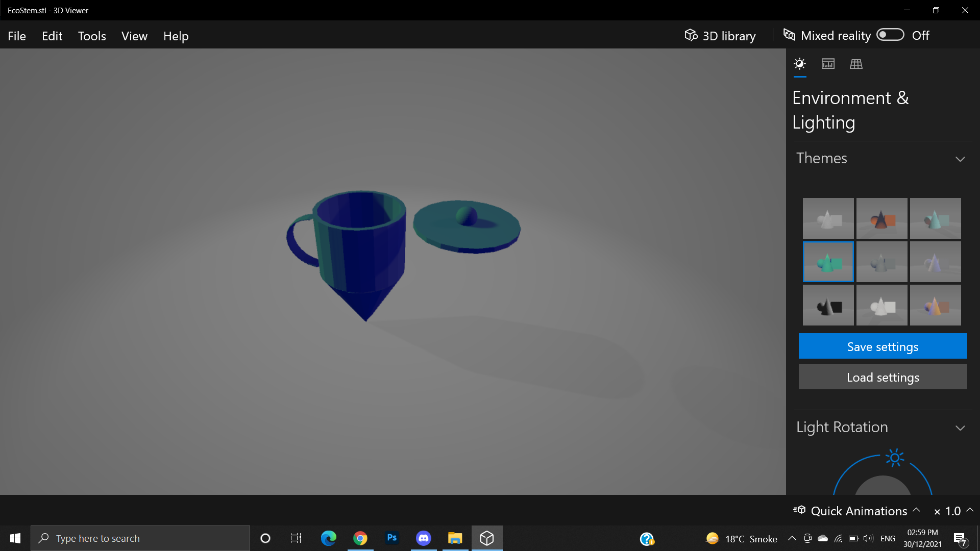The height and width of the screenshot is (551, 980).
Task: Open the Grid & Views panel icon
Action: point(856,64)
